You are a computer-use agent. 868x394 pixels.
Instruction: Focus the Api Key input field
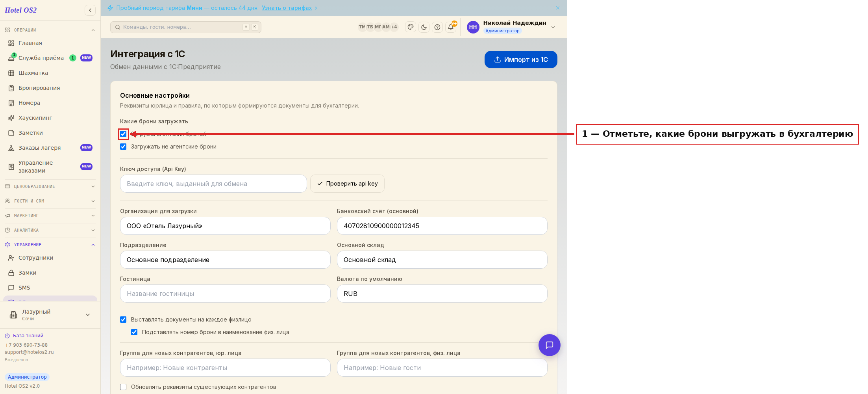[x=213, y=184]
